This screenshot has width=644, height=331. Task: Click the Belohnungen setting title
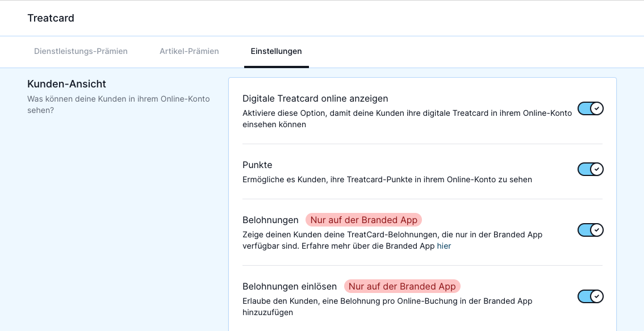[270, 220]
